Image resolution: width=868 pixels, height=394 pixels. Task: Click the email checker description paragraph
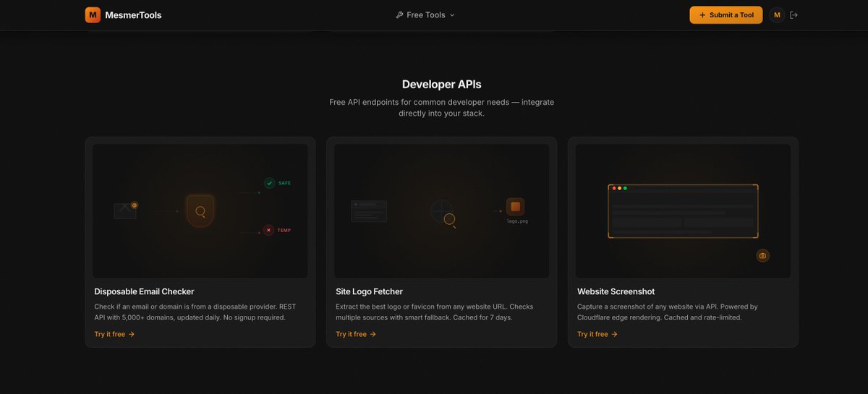[x=195, y=312]
